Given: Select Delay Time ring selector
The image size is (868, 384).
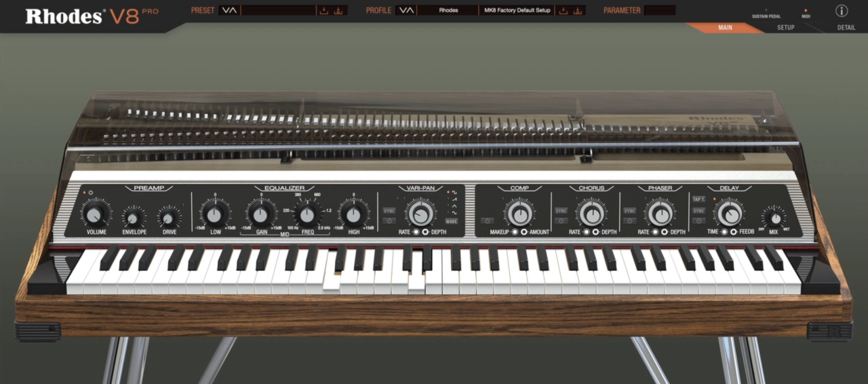Looking at the screenshot, I should pos(724,232).
